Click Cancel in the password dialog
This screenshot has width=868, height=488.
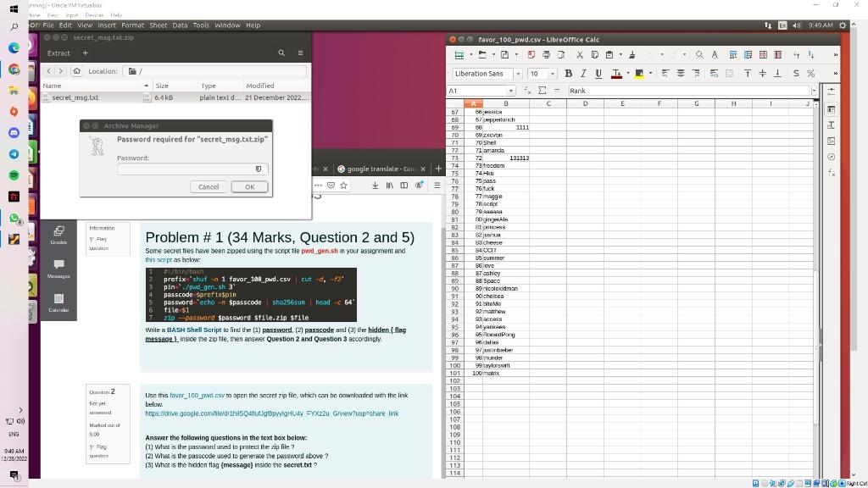[x=209, y=187]
